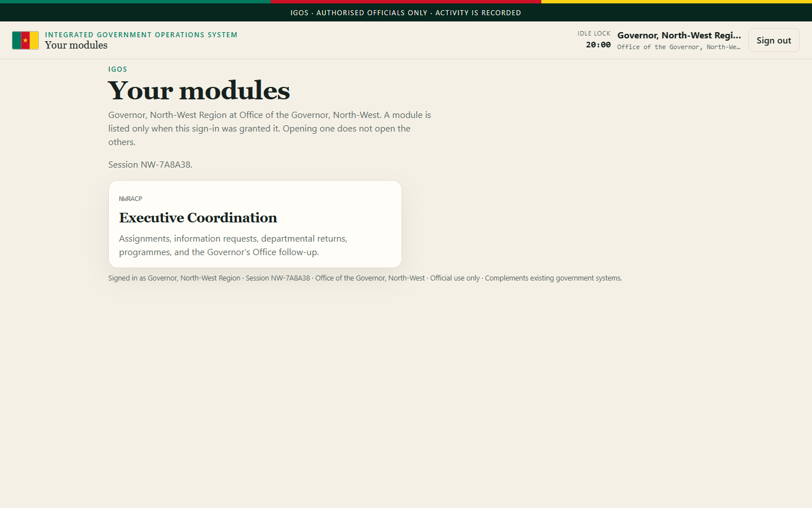The width and height of the screenshot is (812, 508).
Task: Click the 'Session NW-7A8A38.' line
Action: [x=151, y=164]
